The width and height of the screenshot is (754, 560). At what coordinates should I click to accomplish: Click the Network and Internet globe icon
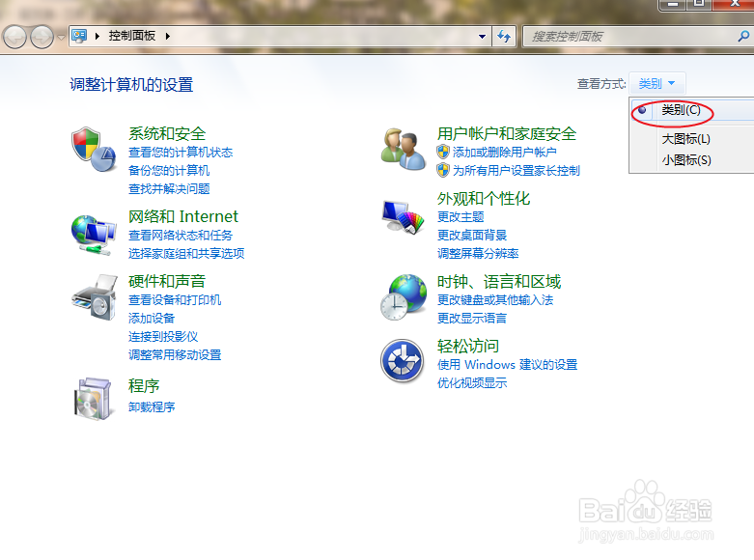pyautogui.click(x=94, y=235)
